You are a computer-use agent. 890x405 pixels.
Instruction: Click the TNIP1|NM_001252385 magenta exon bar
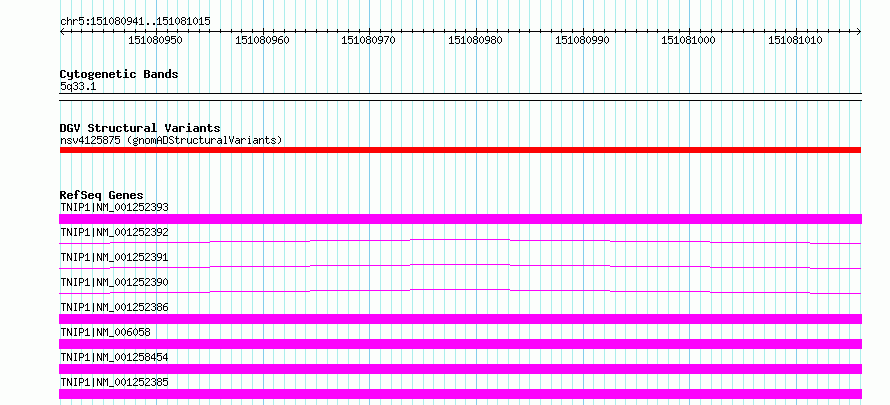coord(460,394)
